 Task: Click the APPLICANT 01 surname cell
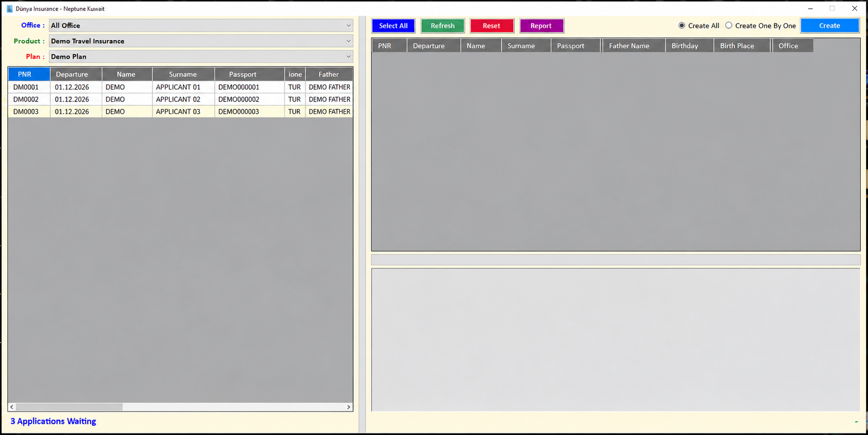click(183, 87)
